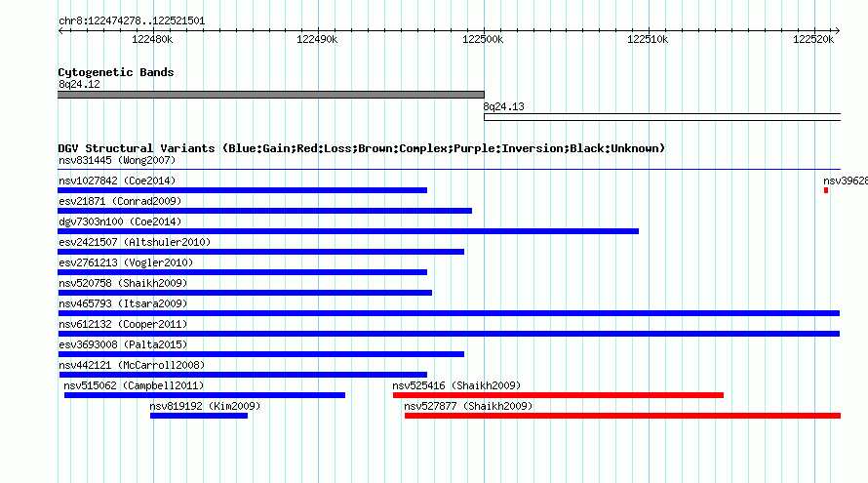Select nsv442121 (McCarroll2008) gain bar
The image size is (868, 483).
(243, 375)
